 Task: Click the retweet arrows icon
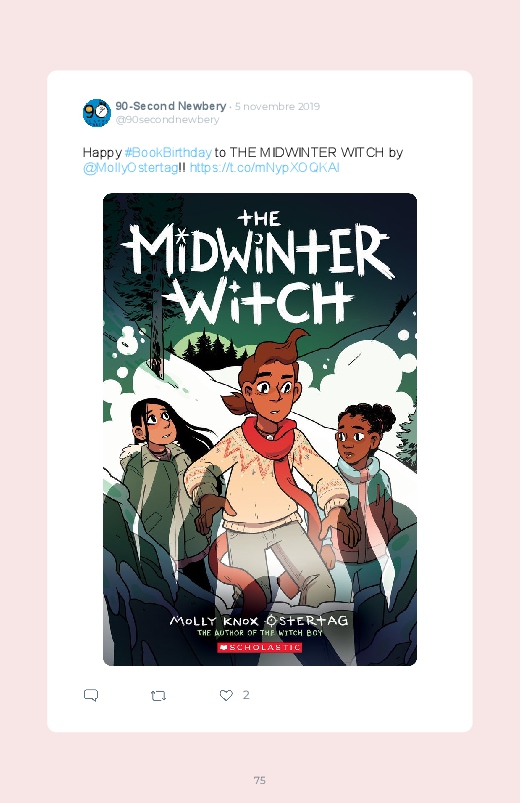pyautogui.click(x=158, y=695)
